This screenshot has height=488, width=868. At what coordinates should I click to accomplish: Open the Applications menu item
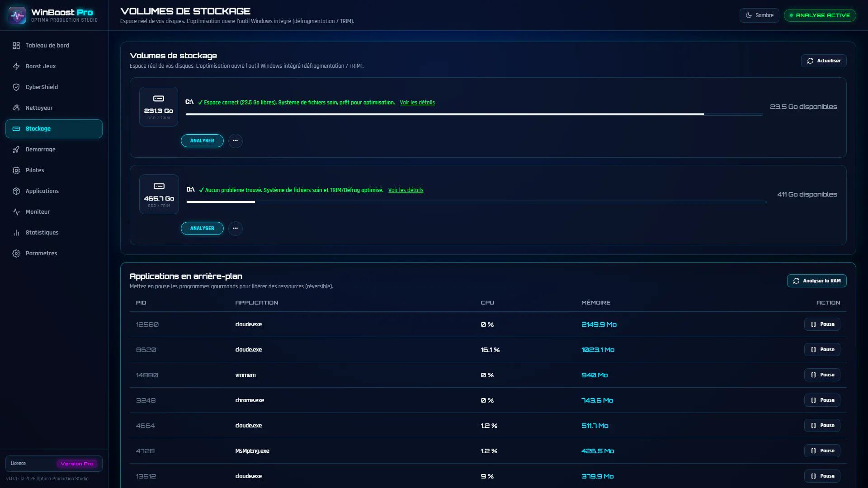54,191
